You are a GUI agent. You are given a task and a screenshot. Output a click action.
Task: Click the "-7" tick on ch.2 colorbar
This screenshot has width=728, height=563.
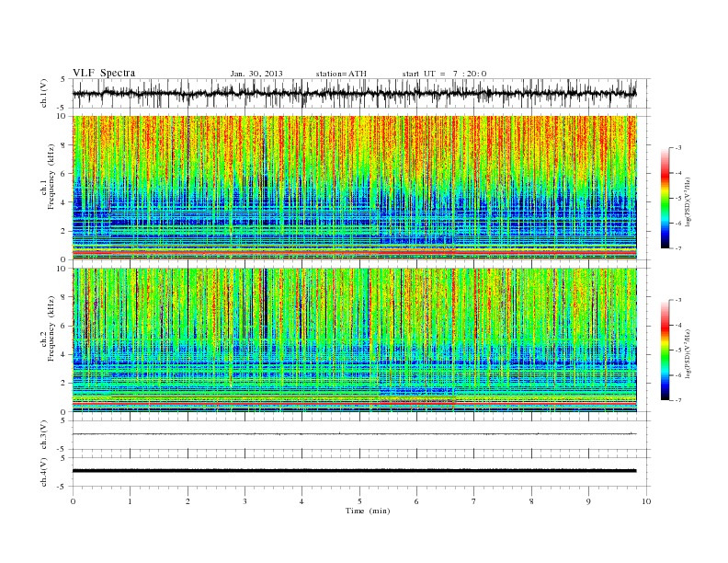click(678, 400)
